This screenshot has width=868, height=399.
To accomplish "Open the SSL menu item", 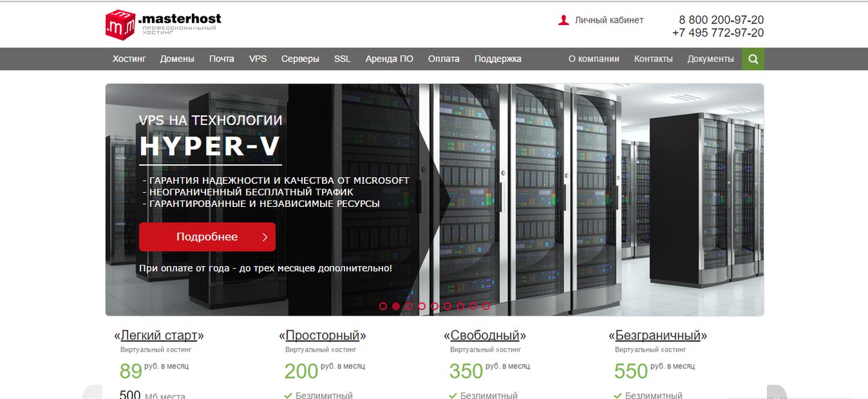I will tap(342, 59).
